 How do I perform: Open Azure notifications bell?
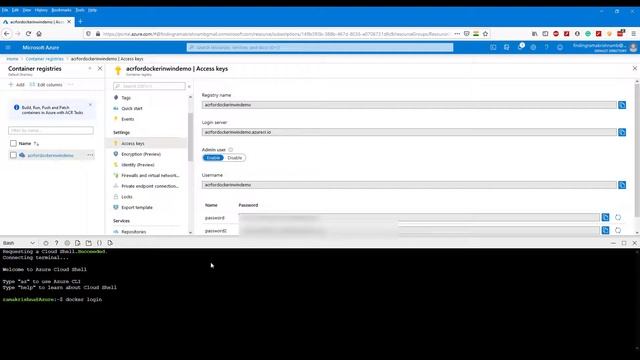[x=520, y=47]
